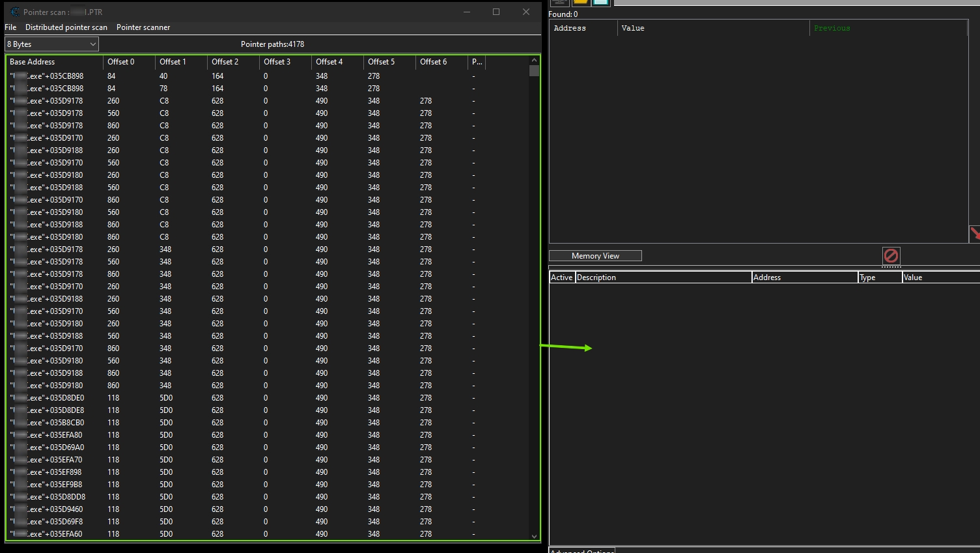Maximize the Pointer scan window

(x=496, y=12)
